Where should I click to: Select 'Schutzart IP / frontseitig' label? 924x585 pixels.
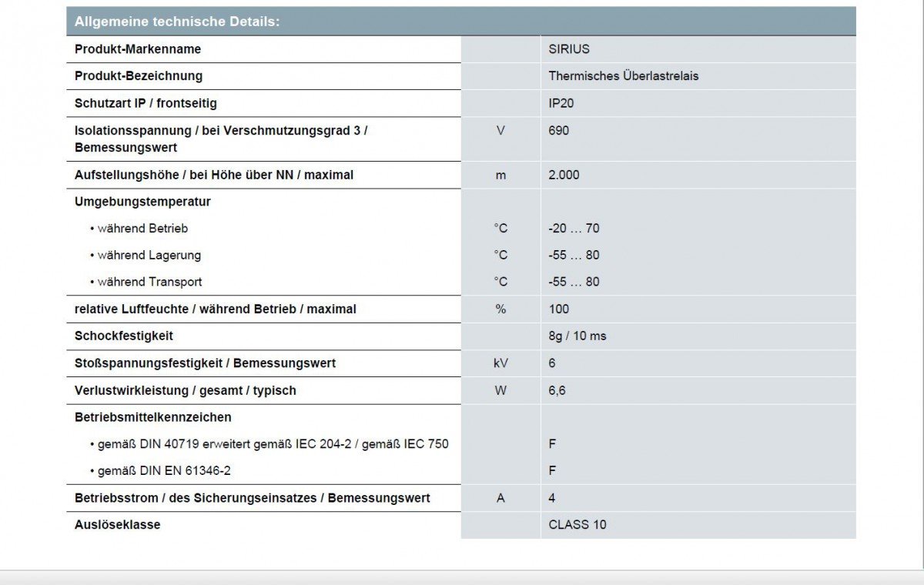click(x=146, y=103)
